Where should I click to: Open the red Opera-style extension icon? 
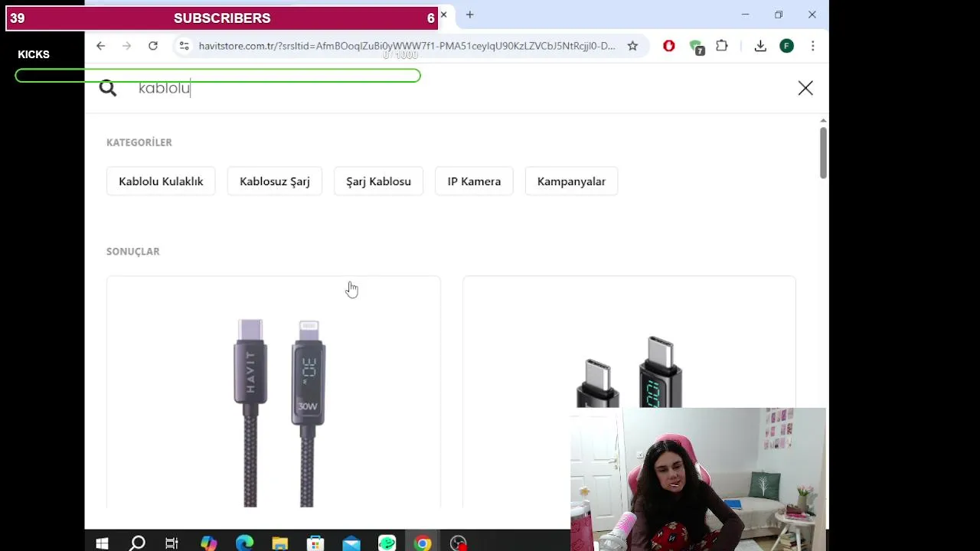[x=669, y=46]
